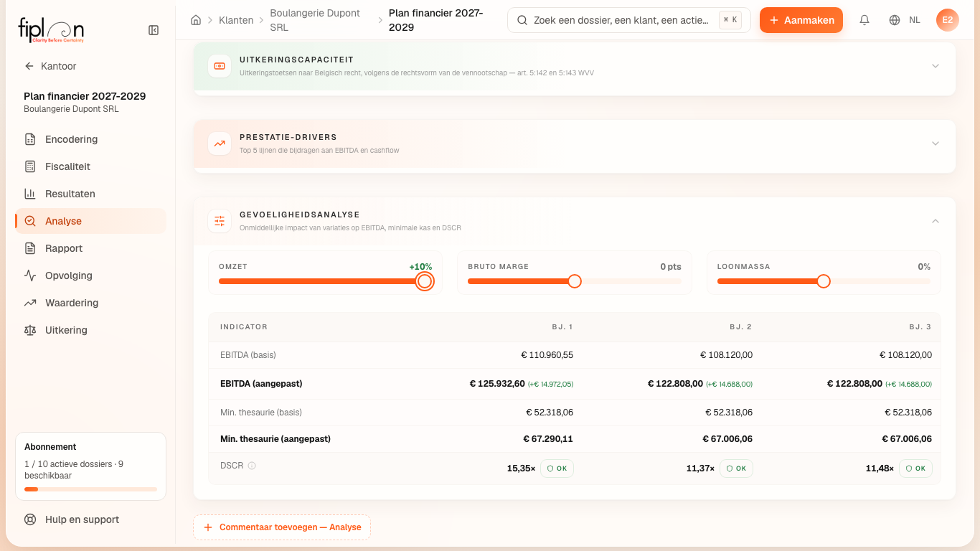Image resolution: width=980 pixels, height=551 pixels.
Task: Expand the Prestatie-drivers panel chevron
Action: click(936, 143)
